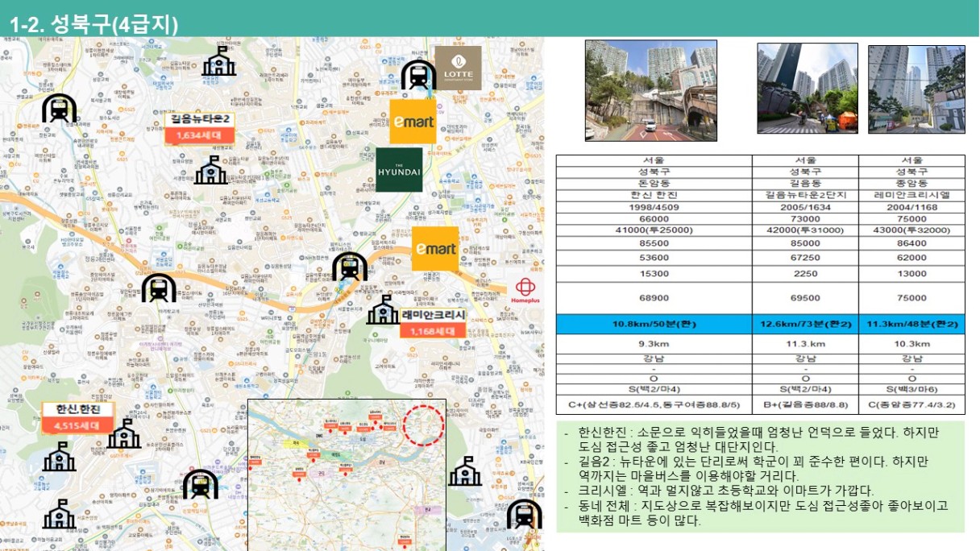Click the C(종암중77.4/3.2) cell

click(911, 405)
